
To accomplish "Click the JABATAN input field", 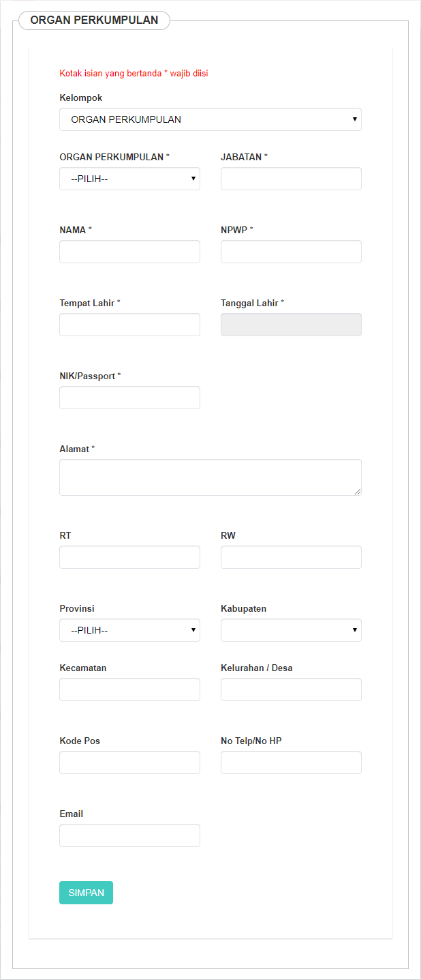I will point(291,179).
